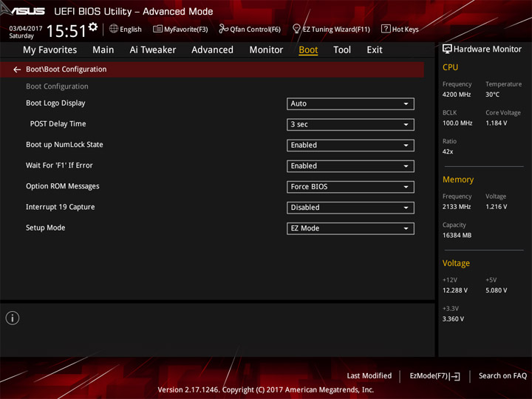Click Search on FAQ link
Viewport: 532px width, 399px height.
[x=502, y=376]
